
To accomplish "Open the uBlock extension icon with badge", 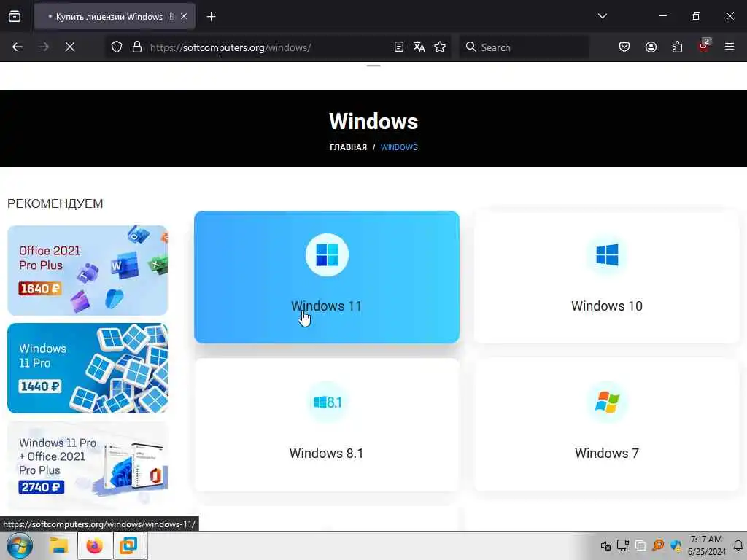I will 704,46.
